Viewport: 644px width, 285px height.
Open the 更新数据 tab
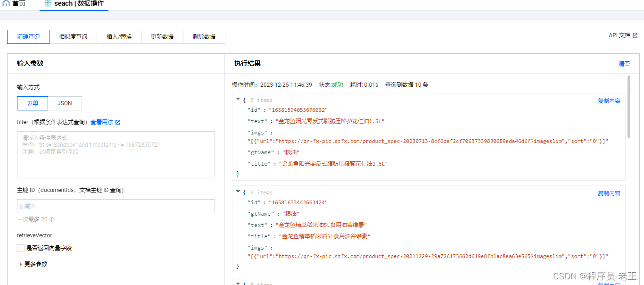pos(162,37)
